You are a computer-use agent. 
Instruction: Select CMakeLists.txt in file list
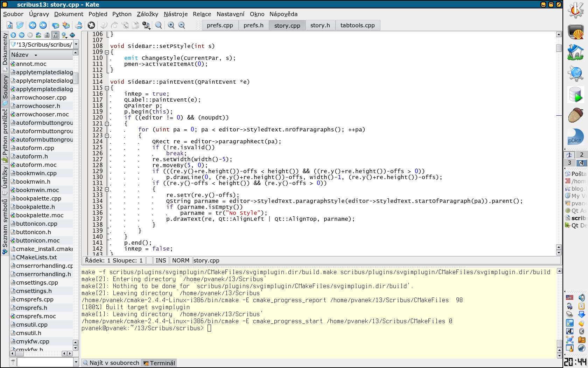[41, 257]
